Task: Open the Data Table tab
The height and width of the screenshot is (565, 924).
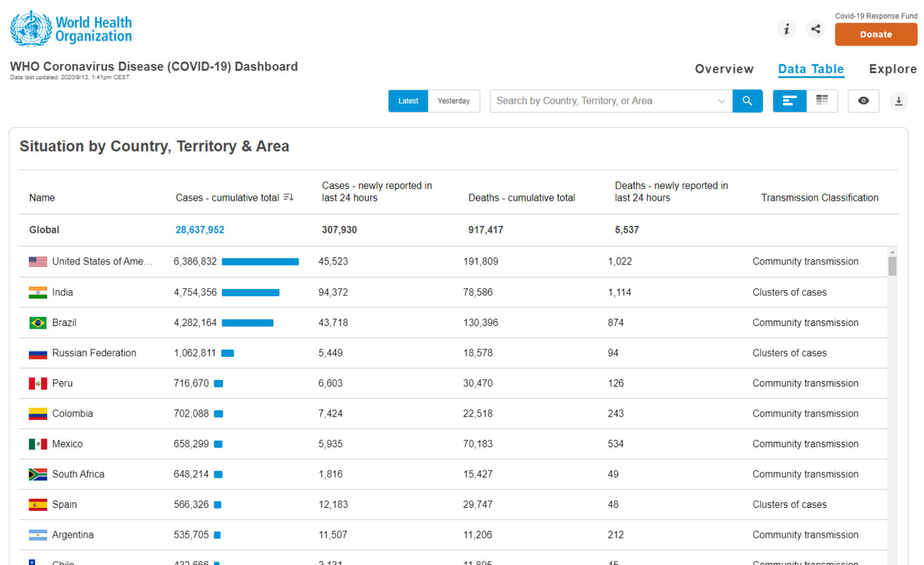Action: tap(811, 69)
